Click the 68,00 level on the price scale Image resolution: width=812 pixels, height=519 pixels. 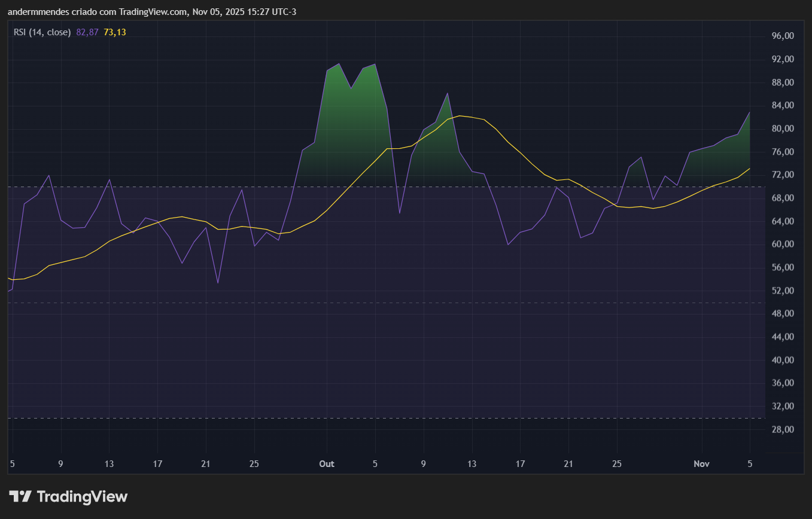pos(782,197)
